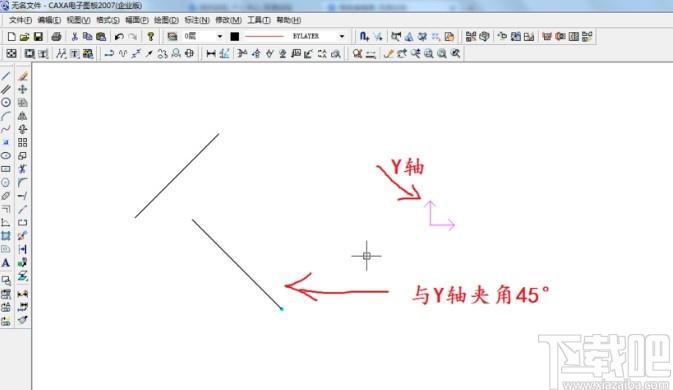Paste from clipboard icon
Image resolution: width=673 pixels, height=390 pixels.
click(x=101, y=36)
